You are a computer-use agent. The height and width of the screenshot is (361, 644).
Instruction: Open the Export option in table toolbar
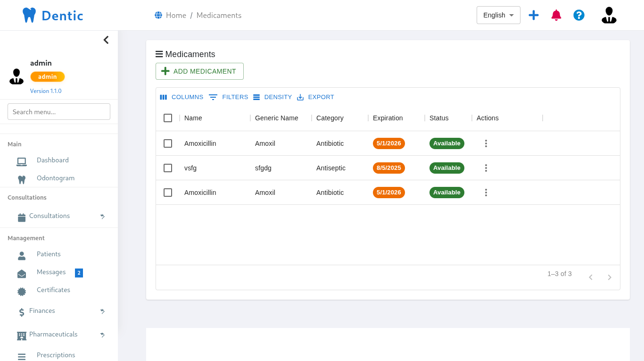pyautogui.click(x=315, y=97)
